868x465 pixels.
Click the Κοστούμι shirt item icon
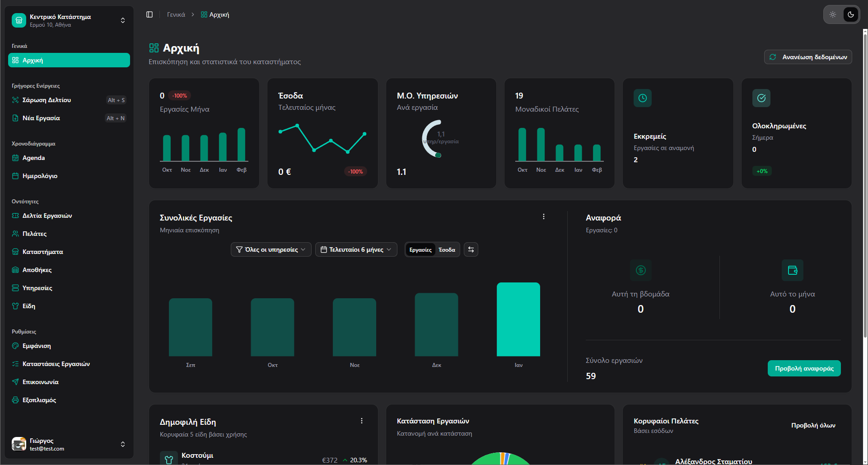pos(169,459)
